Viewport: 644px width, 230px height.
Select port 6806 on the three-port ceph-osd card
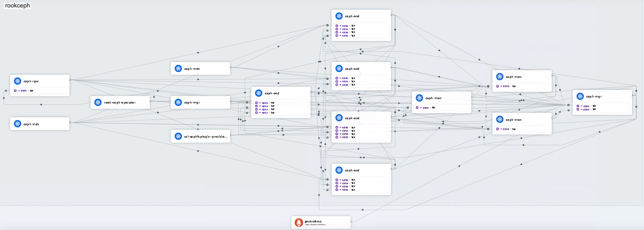point(345,85)
